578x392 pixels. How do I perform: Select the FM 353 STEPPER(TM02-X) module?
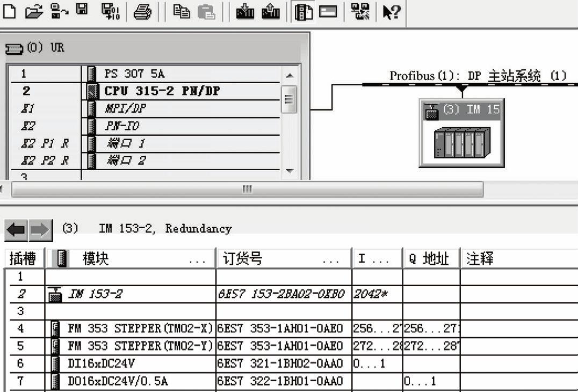pyautogui.click(x=293, y=329)
